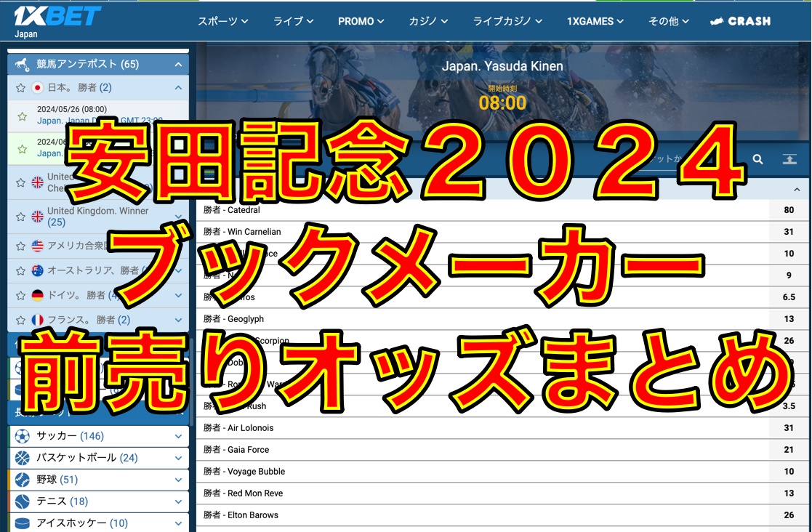The width and height of the screenshot is (812, 532).
Task: Click the UK flag beside Winner (25)
Action: (x=37, y=217)
